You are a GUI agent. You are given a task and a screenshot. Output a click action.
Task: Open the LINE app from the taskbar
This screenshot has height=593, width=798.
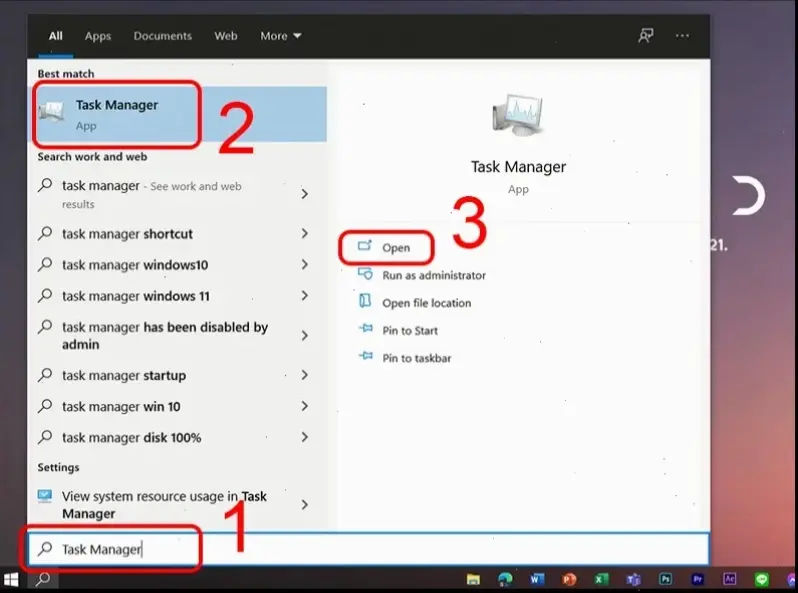point(761,579)
